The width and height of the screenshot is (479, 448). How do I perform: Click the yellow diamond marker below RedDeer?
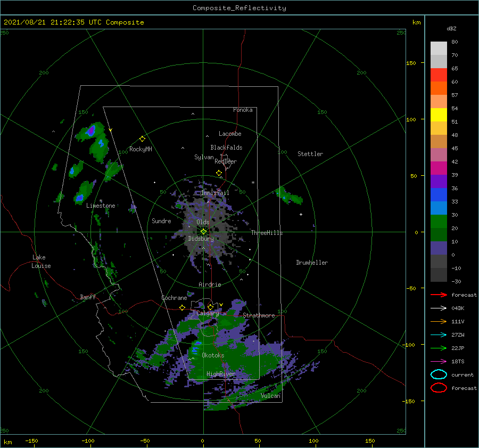pyautogui.click(x=219, y=173)
